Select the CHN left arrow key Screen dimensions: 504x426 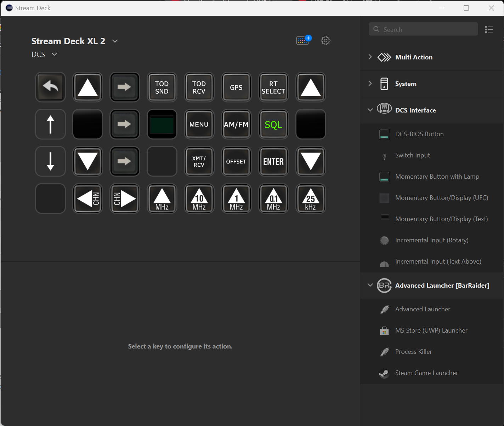[87, 198]
